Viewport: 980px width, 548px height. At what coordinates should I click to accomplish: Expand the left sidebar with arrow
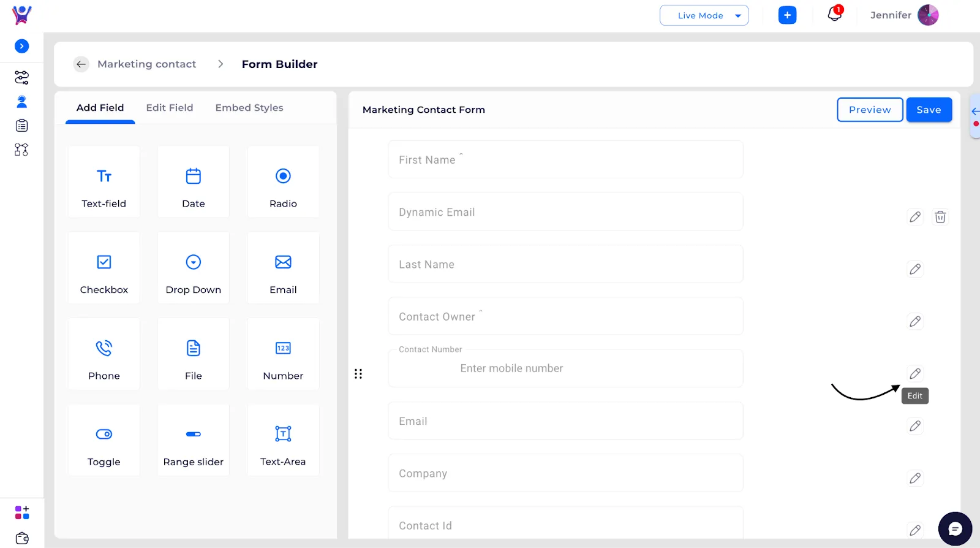click(x=21, y=46)
